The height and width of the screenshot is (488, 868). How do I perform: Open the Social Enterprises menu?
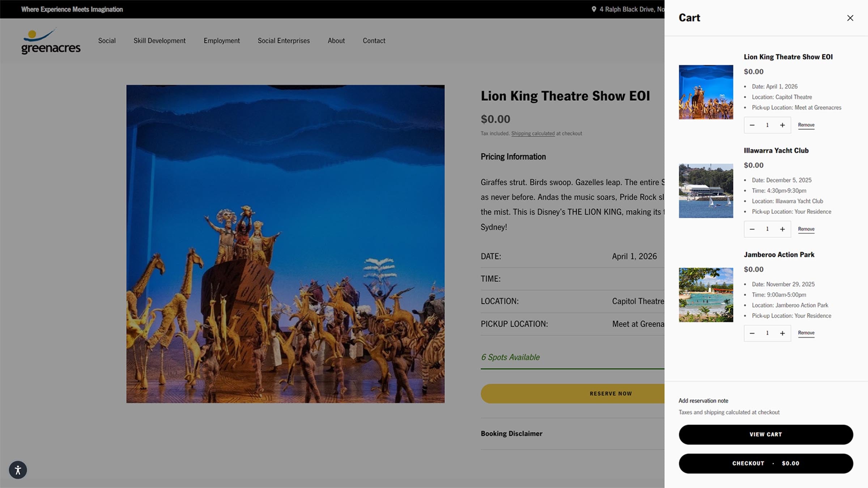point(284,41)
